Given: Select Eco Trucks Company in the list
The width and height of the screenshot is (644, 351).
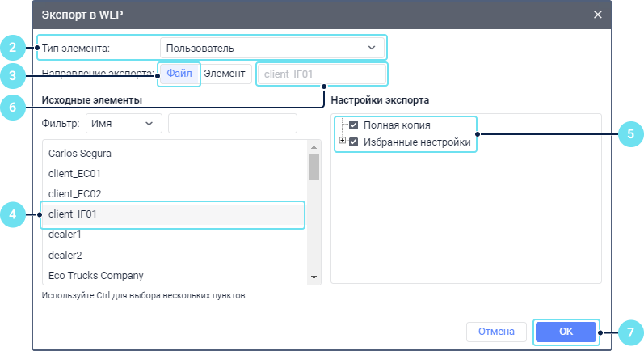Looking at the screenshot, I should coord(95,275).
